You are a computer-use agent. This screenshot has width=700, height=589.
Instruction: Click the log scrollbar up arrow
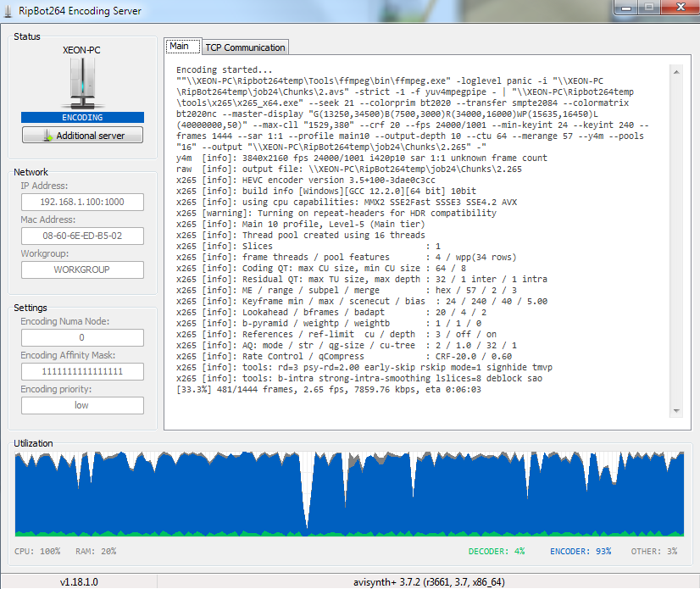pyautogui.click(x=676, y=72)
